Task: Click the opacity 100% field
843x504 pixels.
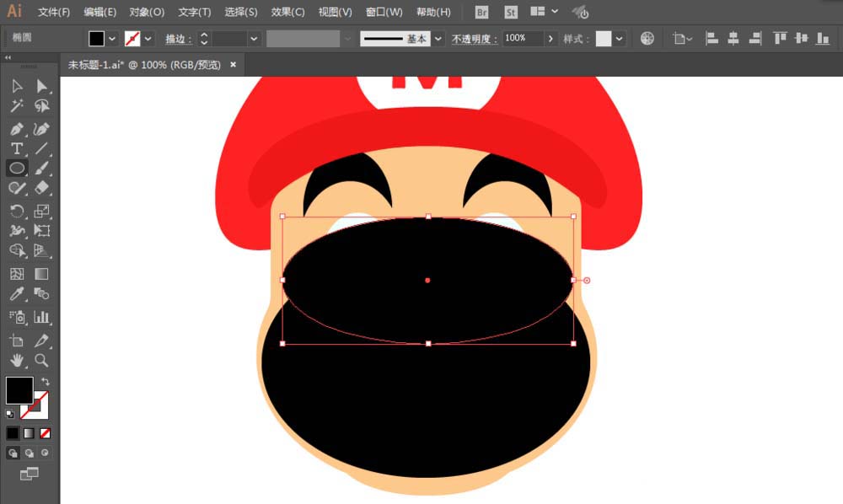Action: click(x=522, y=38)
